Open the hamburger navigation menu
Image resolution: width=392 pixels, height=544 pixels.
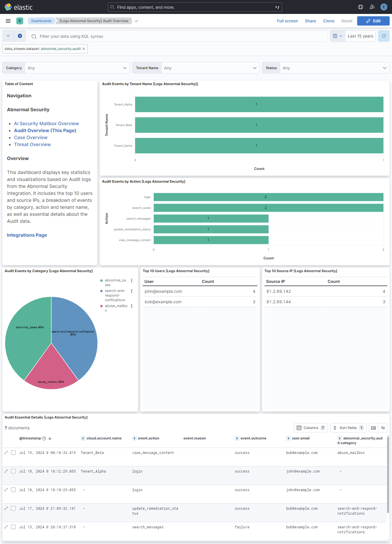8,21
